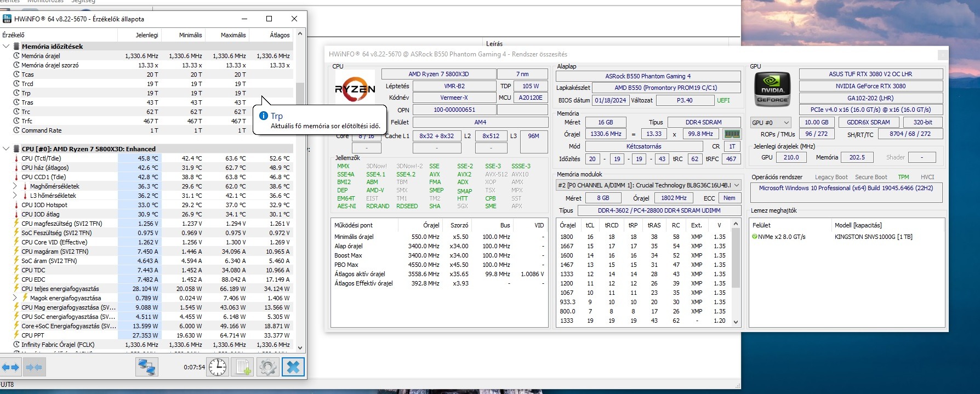Collapse the Memória időzítések group
The width and height of the screenshot is (980, 394).
coord(6,47)
